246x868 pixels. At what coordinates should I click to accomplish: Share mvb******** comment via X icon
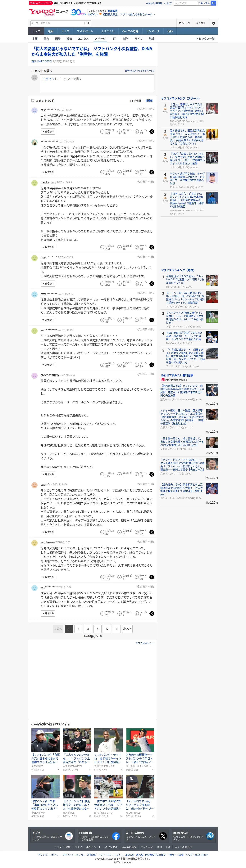[x=152, y=320]
